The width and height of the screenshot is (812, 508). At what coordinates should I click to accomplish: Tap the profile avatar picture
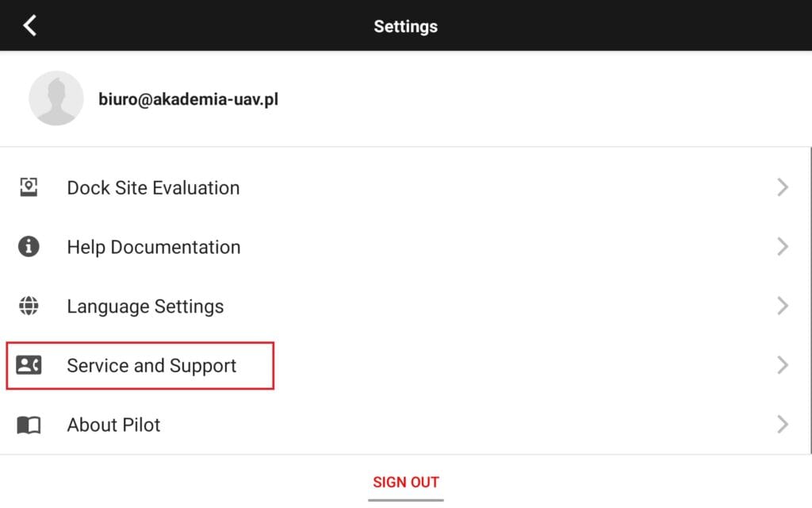point(56,98)
